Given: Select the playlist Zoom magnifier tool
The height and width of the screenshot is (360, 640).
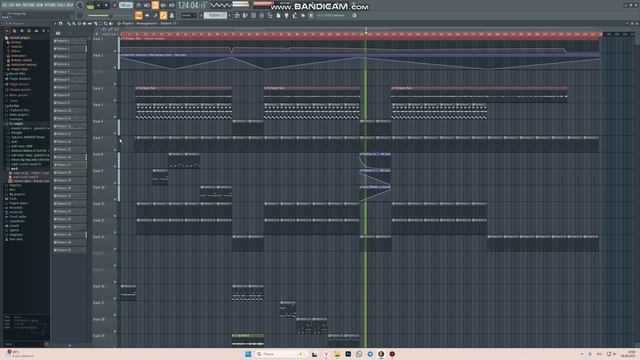Looking at the screenshot, I should click(x=105, y=24).
